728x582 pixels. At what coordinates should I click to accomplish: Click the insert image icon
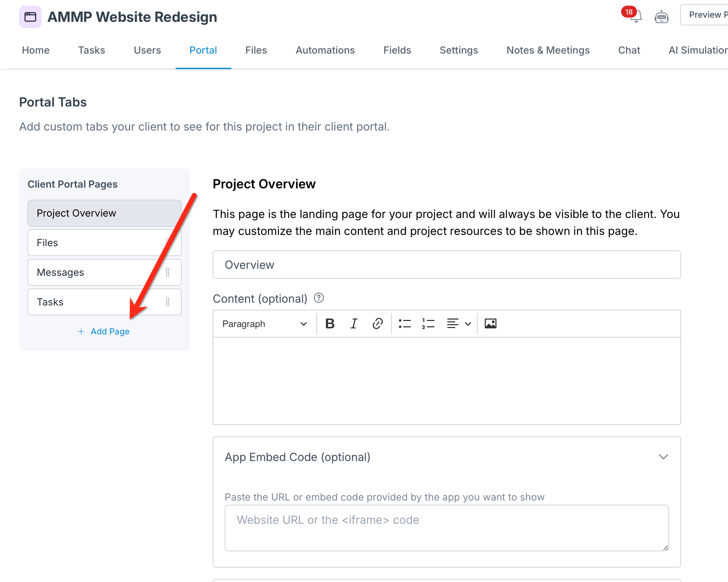490,323
